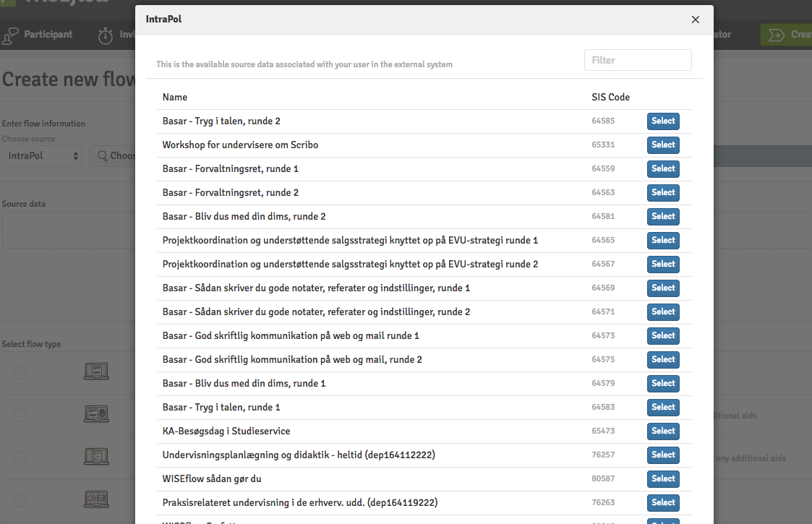Select the first flow type radio button
This screenshot has height=524, width=812.
[20, 372]
